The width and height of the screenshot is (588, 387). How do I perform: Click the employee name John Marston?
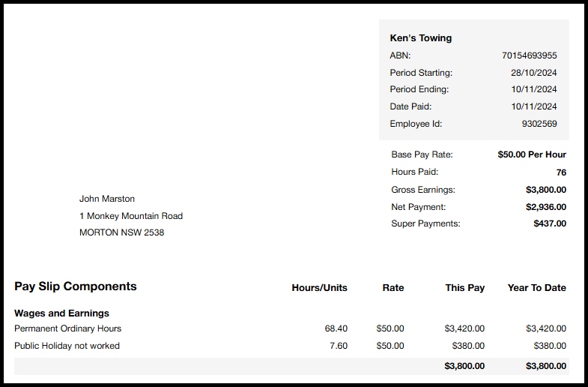pos(107,199)
